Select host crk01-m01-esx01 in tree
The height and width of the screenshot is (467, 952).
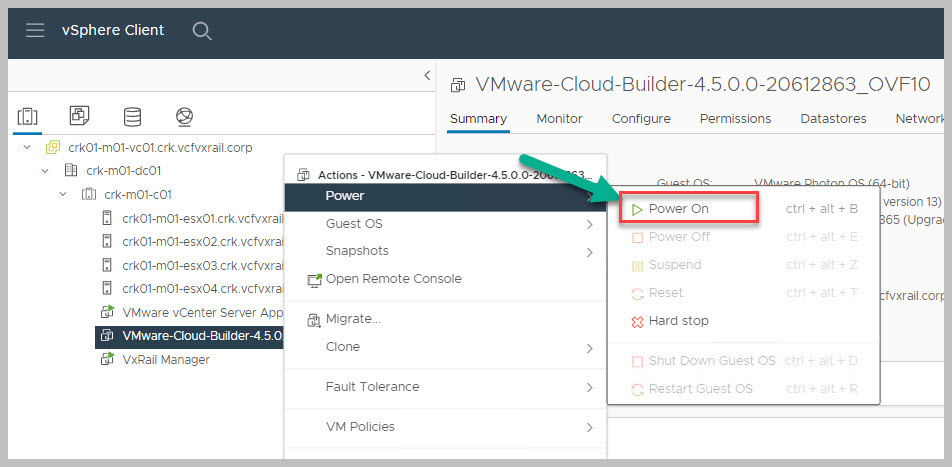(203, 218)
